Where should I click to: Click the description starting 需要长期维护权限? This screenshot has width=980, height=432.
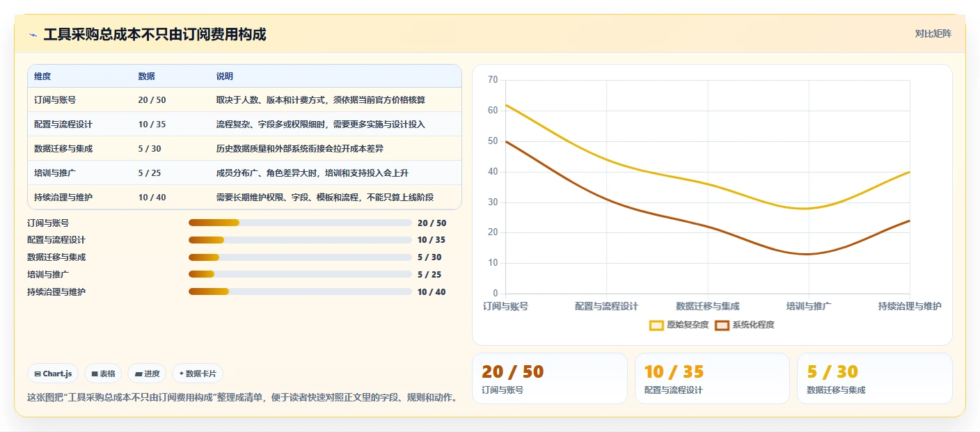coord(325,198)
